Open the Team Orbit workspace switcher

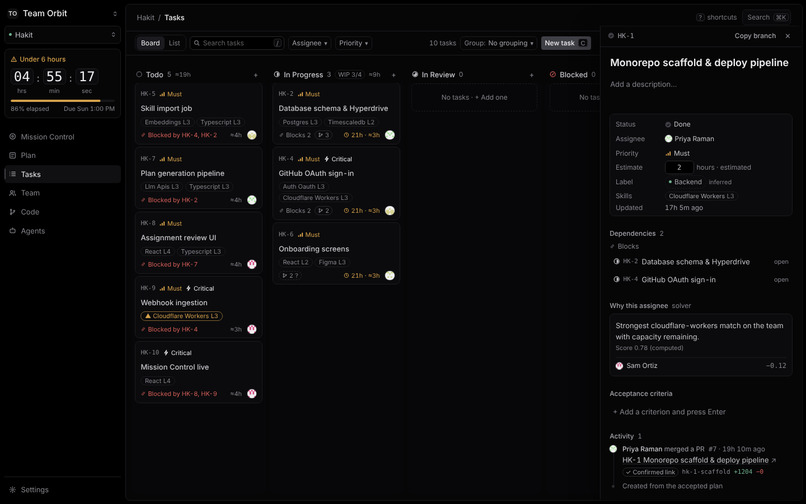(62, 13)
